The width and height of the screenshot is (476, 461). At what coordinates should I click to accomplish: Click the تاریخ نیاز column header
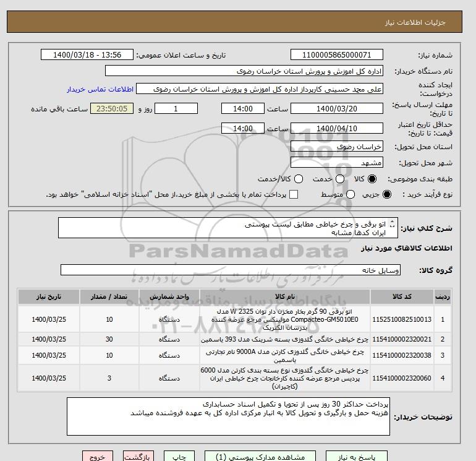tap(49, 296)
